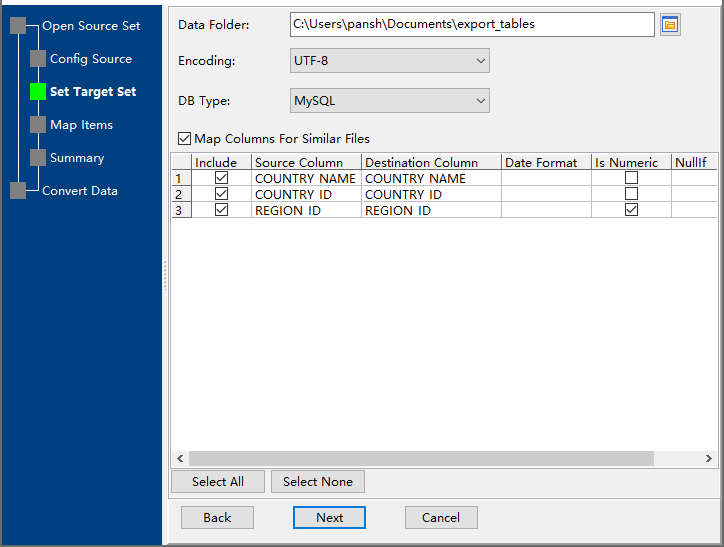Screen dimensions: 724x547
Task: Go to Map Items step label
Action: click(81, 125)
